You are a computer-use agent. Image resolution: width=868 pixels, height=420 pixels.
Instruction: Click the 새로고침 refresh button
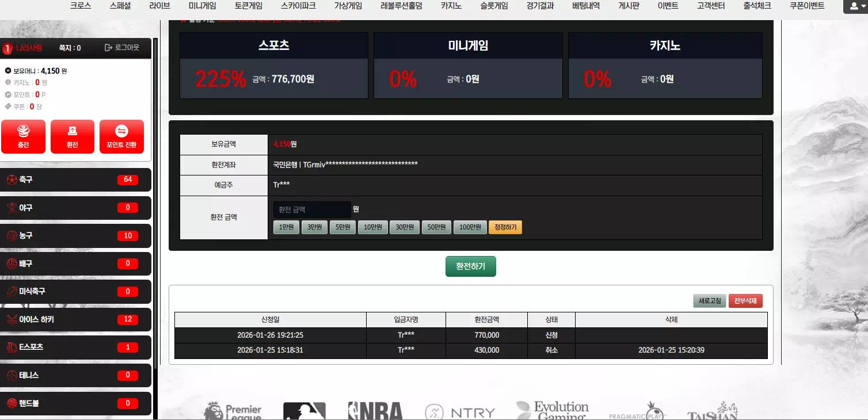tap(709, 301)
